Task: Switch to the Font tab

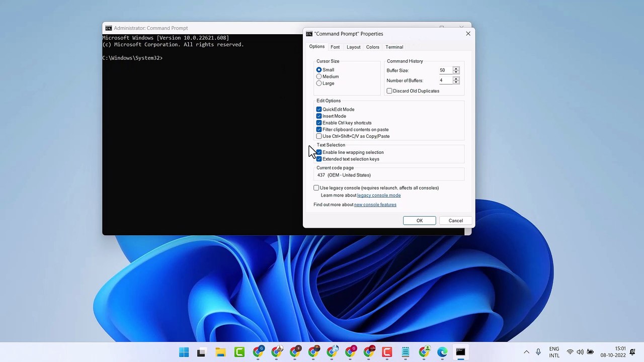Action: (x=335, y=47)
